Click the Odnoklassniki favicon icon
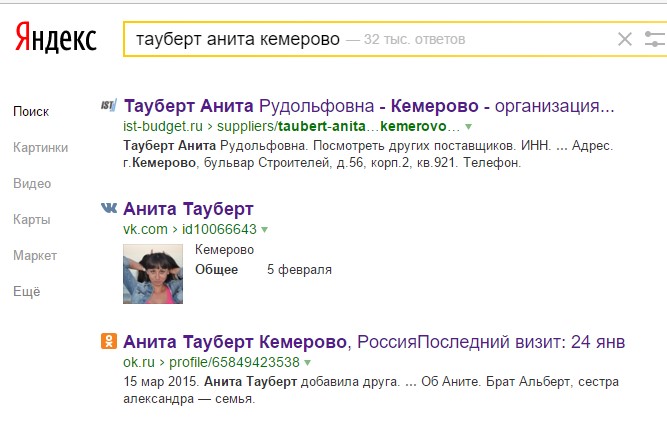This screenshot has height=421, width=667. pos(108,341)
